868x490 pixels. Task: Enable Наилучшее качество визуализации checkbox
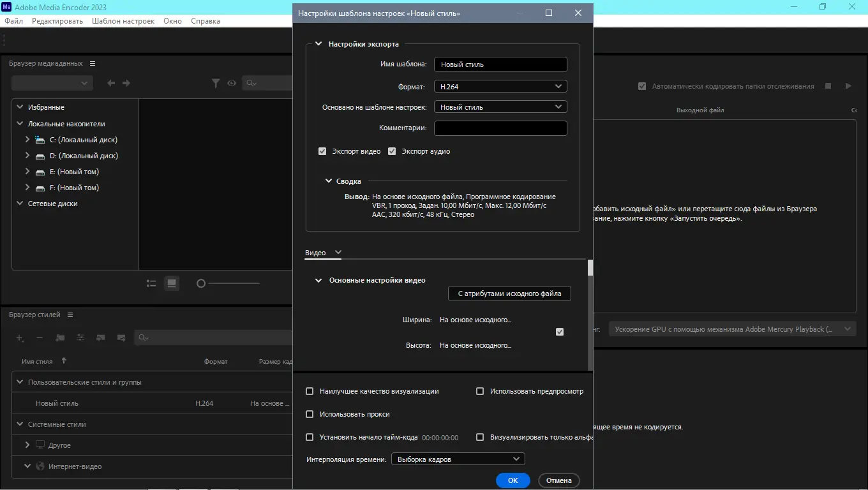tap(310, 391)
